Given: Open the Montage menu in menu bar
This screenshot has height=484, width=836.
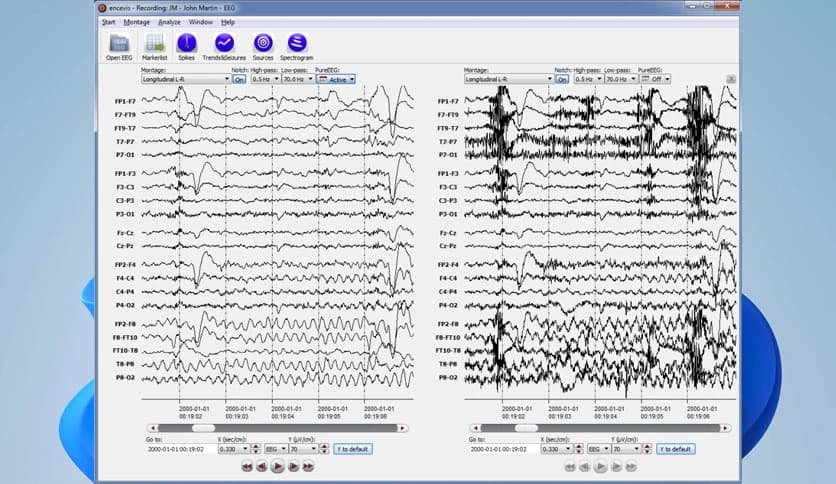Looking at the screenshot, I should (x=137, y=21).
